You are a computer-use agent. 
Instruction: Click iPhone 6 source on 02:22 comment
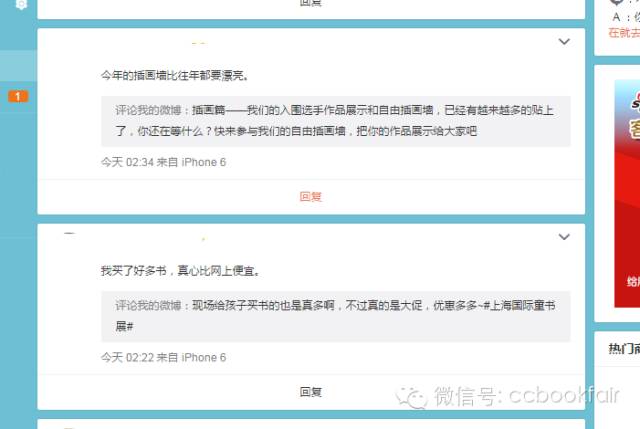click(x=204, y=358)
